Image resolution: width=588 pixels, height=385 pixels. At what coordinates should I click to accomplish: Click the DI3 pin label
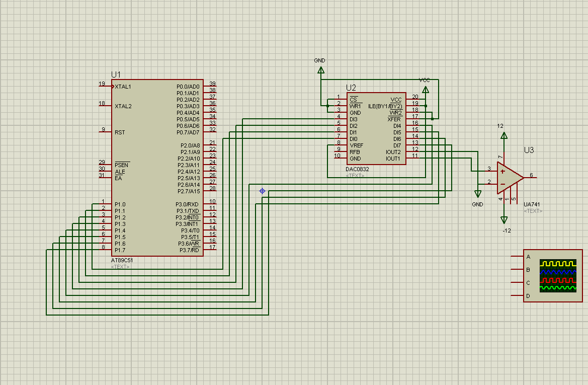353,119
